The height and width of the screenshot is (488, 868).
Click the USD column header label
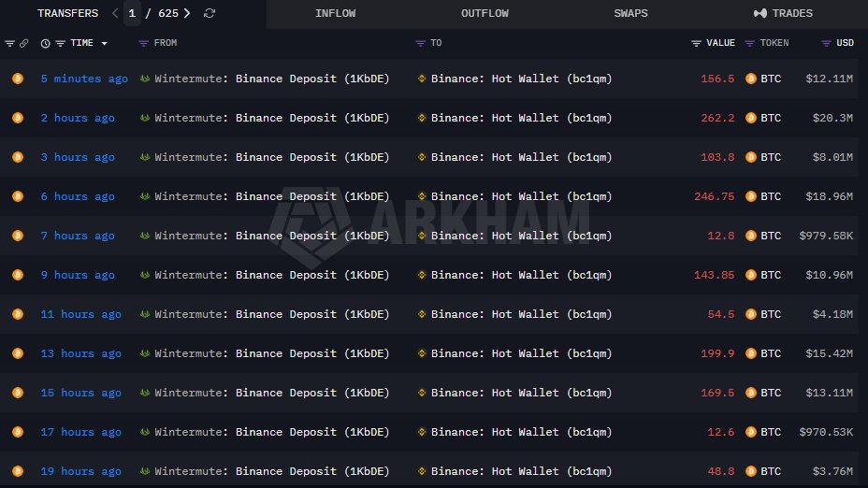[x=845, y=43]
